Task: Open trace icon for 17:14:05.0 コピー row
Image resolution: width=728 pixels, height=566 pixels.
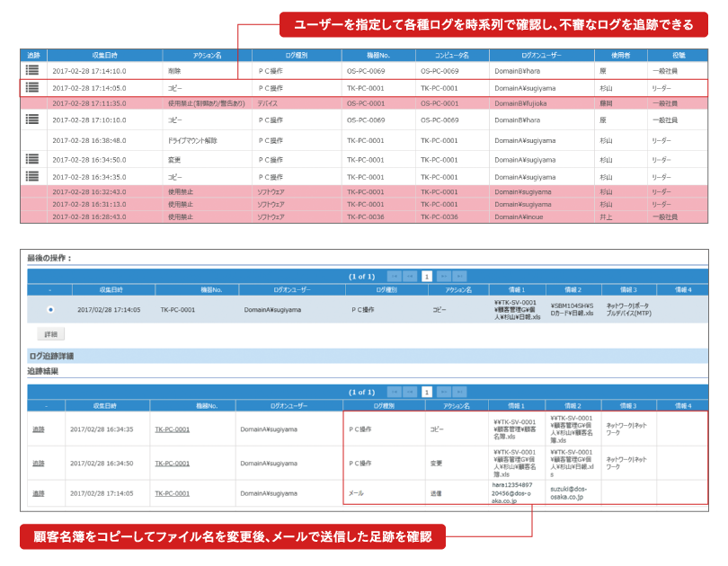Action: (32, 87)
